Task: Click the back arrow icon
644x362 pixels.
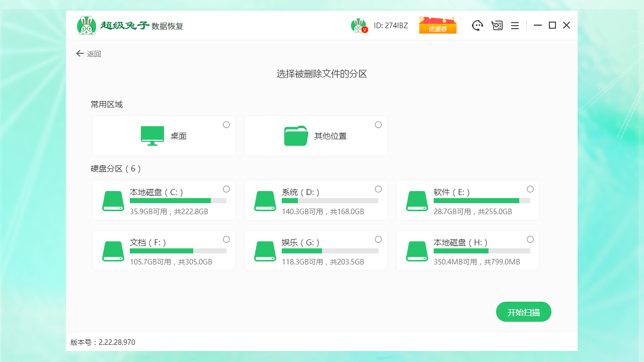Action: tap(79, 53)
